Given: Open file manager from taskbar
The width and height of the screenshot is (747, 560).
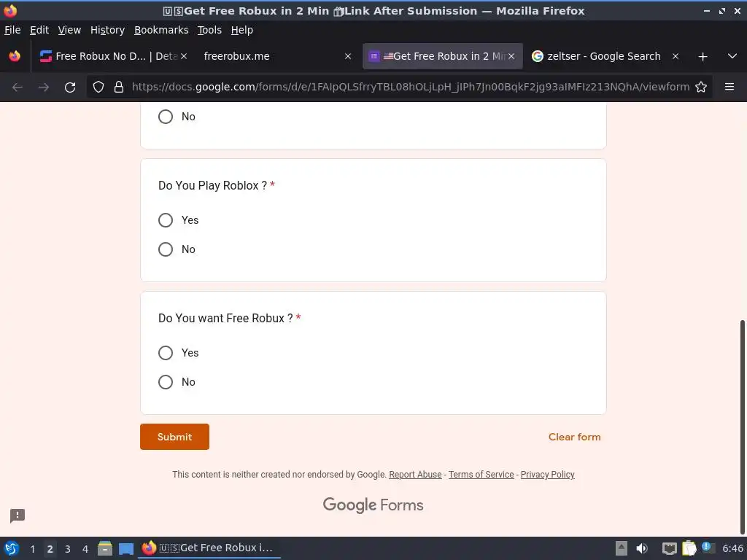Looking at the screenshot, I should [105, 548].
